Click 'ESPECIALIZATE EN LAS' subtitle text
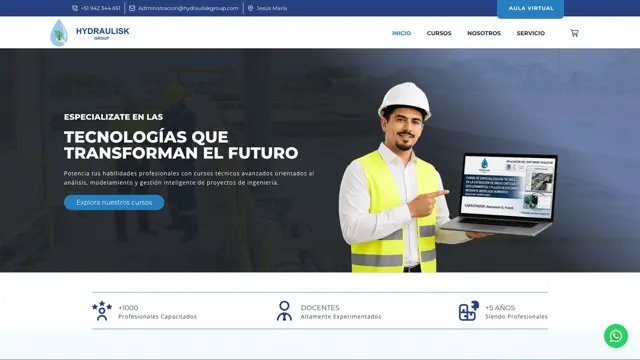 click(113, 117)
